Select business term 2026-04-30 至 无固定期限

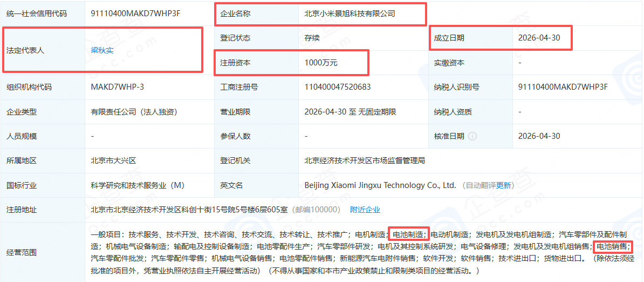point(350,111)
